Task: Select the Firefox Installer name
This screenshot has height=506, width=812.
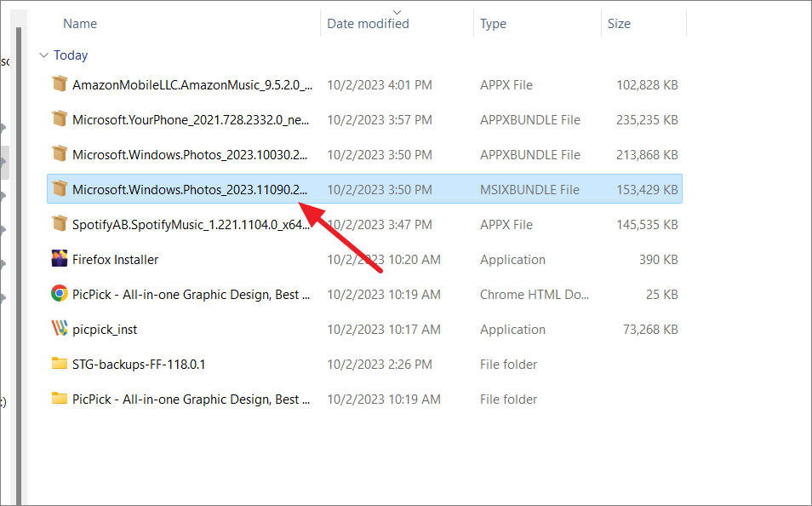Action: tap(116, 260)
